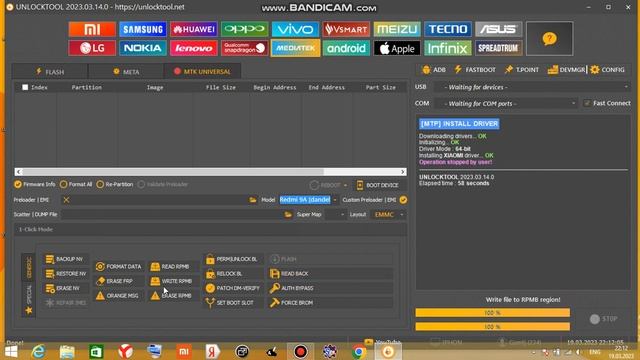Select the Vivo brand logo

295,29
